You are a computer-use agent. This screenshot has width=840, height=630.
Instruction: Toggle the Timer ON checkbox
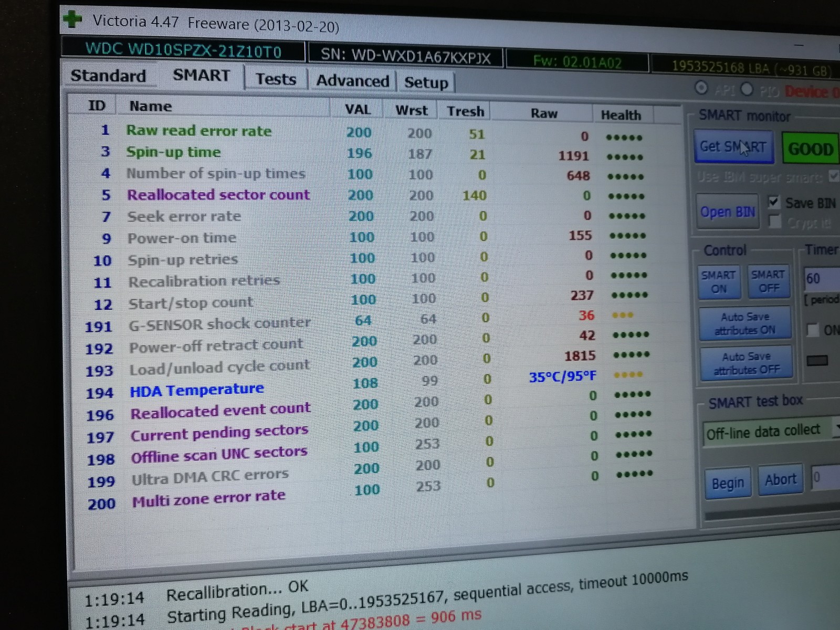pos(813,330)
